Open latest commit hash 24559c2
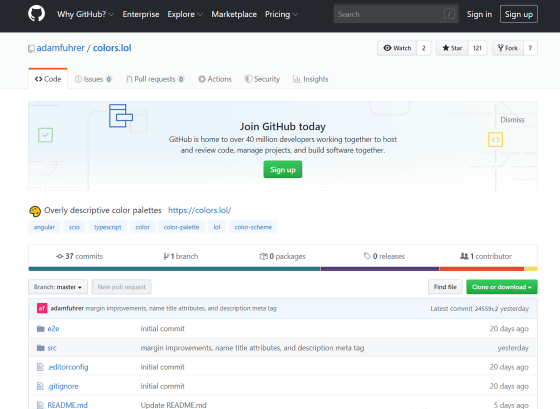Screen dimensions: 560x409 tap(486, 309)
